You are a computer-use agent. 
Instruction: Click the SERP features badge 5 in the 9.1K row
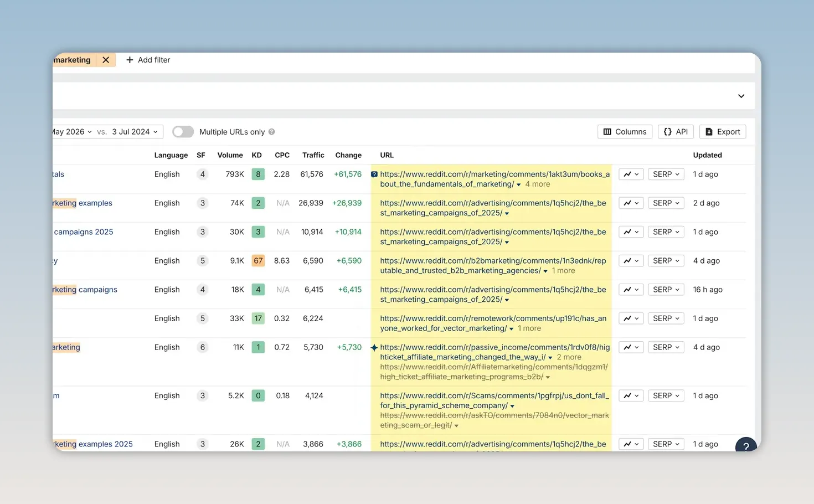point(203,261)
